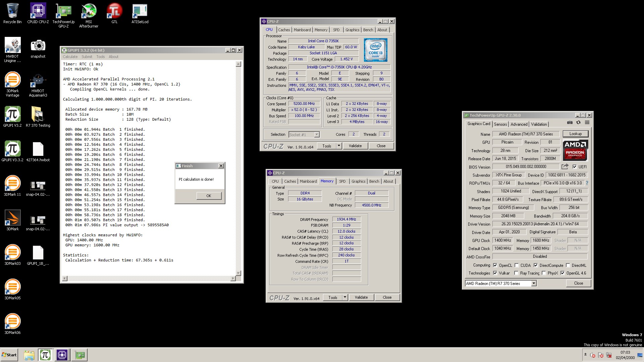Click Validate in upper CPU-Z window

(355, 146)
